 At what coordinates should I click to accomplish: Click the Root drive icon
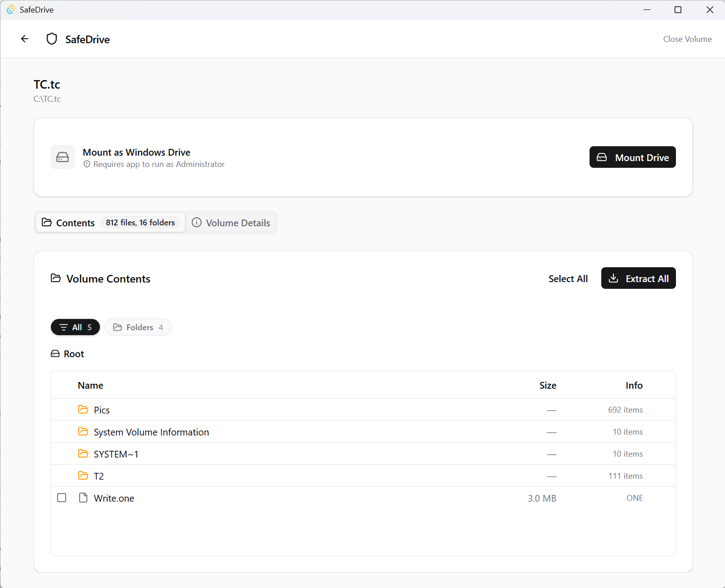(55, 354)
